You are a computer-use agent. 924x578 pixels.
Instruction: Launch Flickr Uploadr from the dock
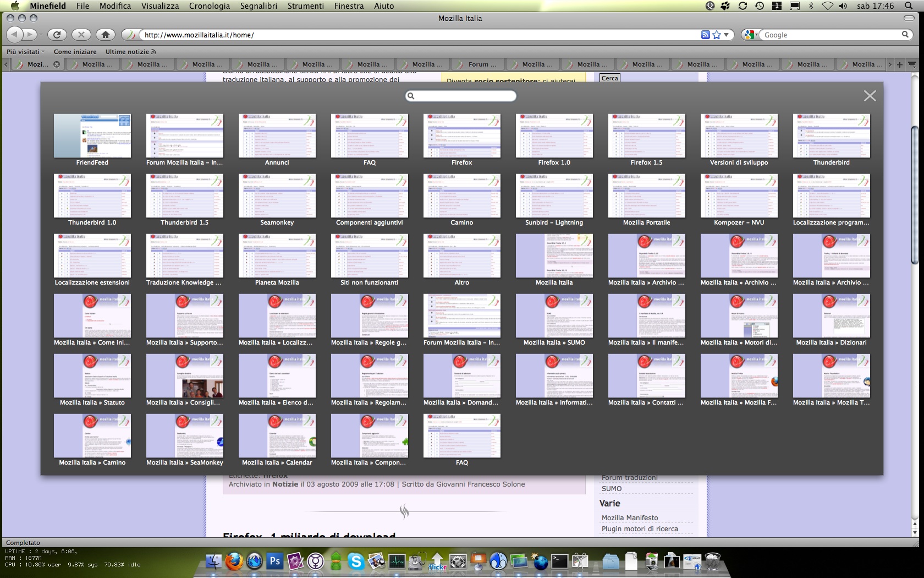(x=437, y=561)
